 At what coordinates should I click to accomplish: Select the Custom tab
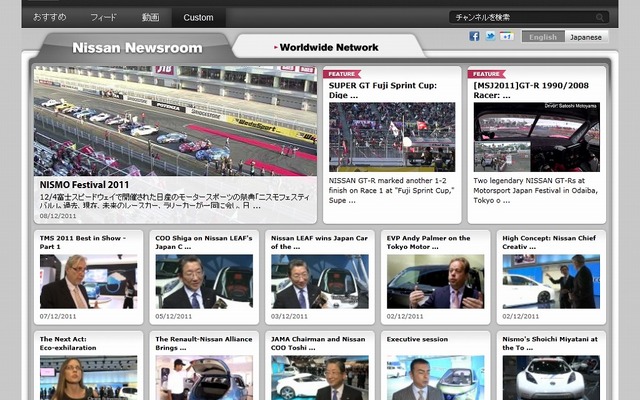click(x=198, y=18)
